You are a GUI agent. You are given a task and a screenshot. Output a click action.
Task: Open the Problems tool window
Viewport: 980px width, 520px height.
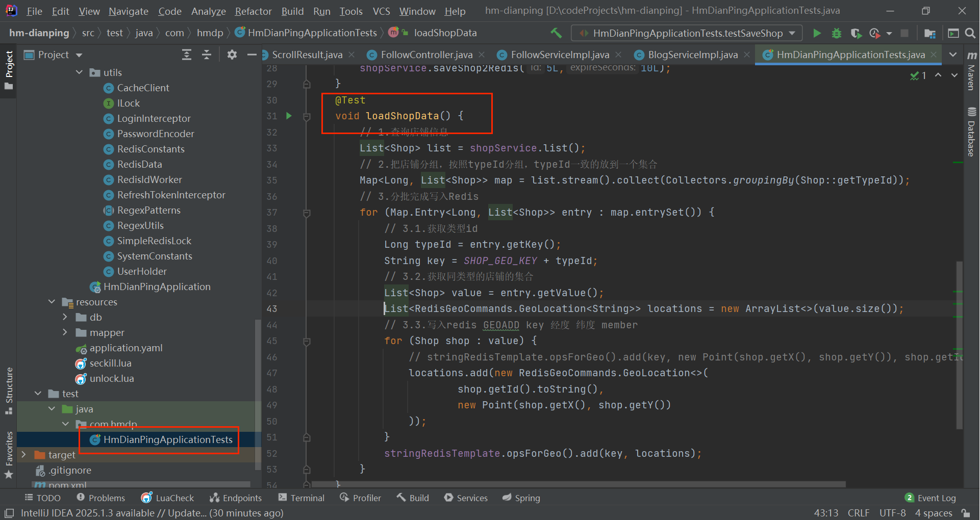(x=100, y=498)
